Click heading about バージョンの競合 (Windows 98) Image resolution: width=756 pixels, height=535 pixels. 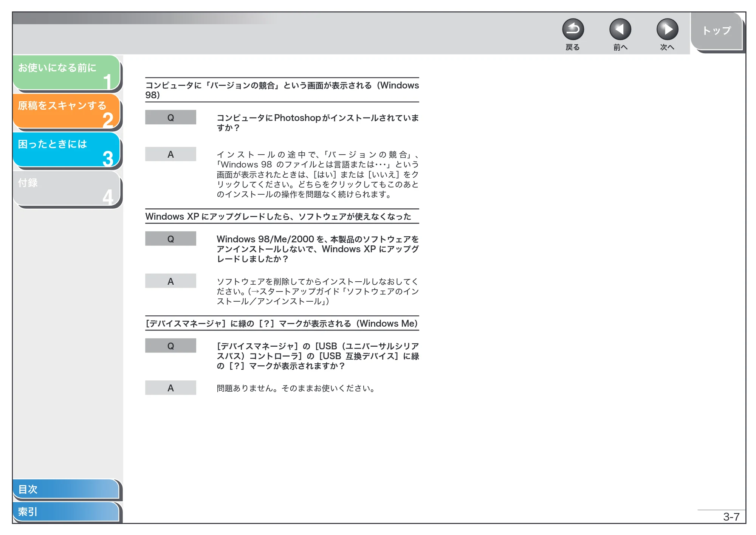[282, 90]
